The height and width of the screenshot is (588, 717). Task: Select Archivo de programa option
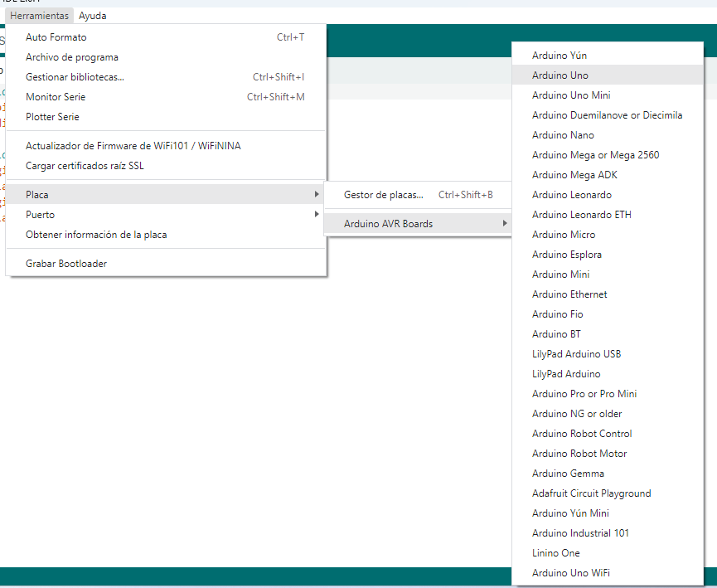pyautogui.click(x=72, y=57)
